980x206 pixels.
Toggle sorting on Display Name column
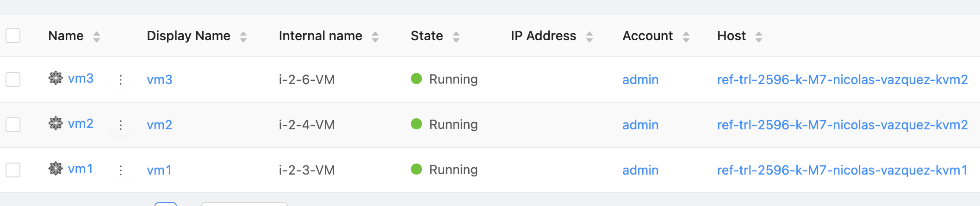pos(243,36)
